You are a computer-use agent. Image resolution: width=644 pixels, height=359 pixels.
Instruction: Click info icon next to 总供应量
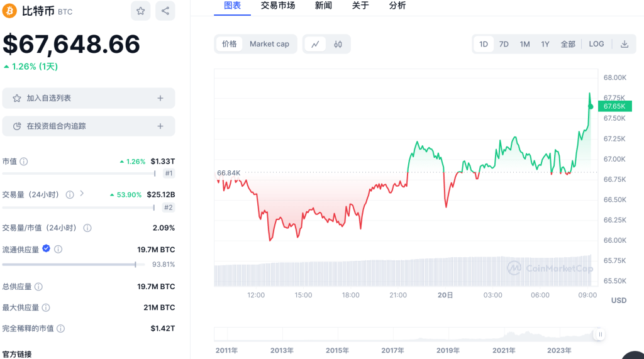[x=38, y=287]
